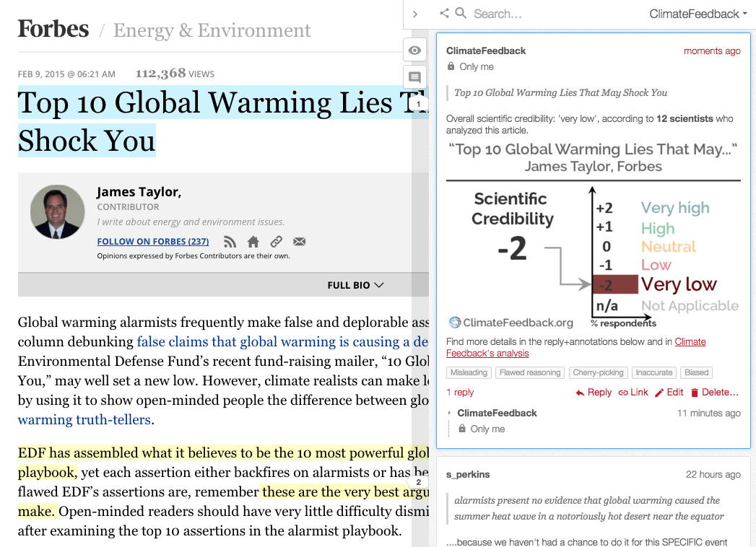
Task: Click the ClimateFeedback.org logo in the credibility graphic
Action: (511, 323)
